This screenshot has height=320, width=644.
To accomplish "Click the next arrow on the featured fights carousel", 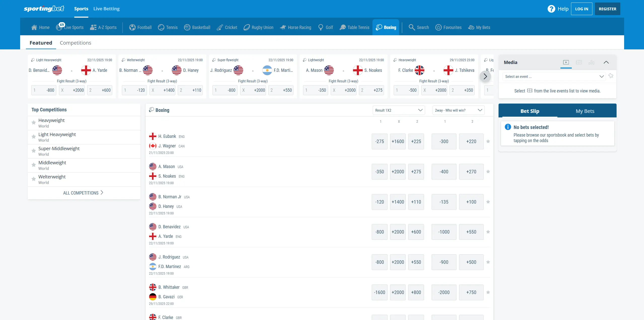I will tap(485, 76).
